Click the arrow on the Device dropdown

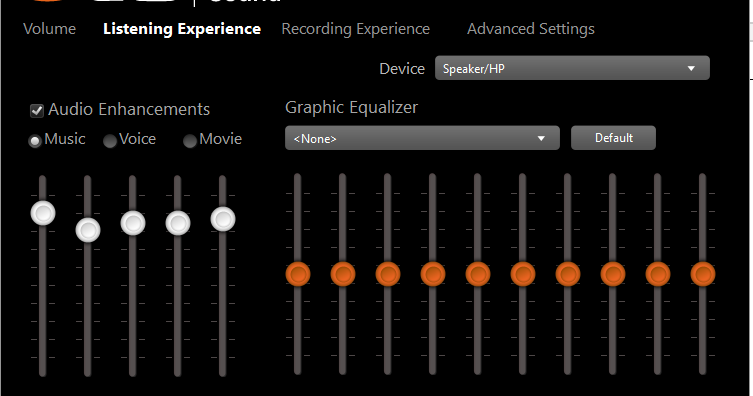click(x=691, y=68)
